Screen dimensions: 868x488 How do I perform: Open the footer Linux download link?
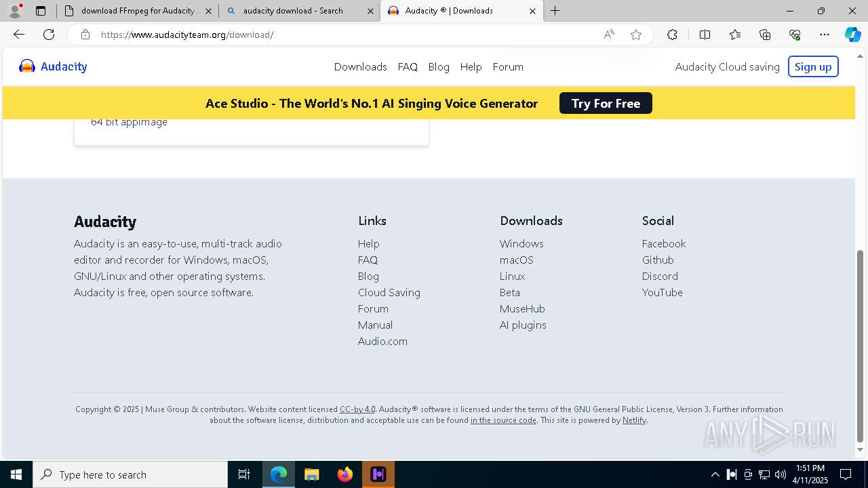512,276
